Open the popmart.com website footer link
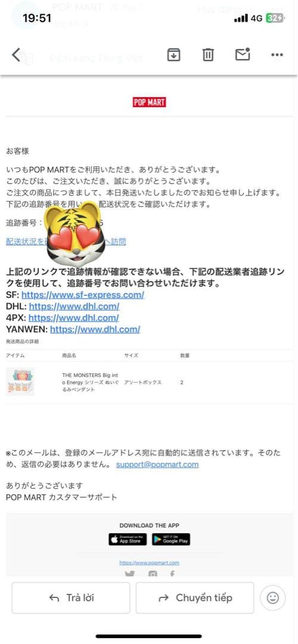This screenshot has width=298, height=644. coord(150,563)
